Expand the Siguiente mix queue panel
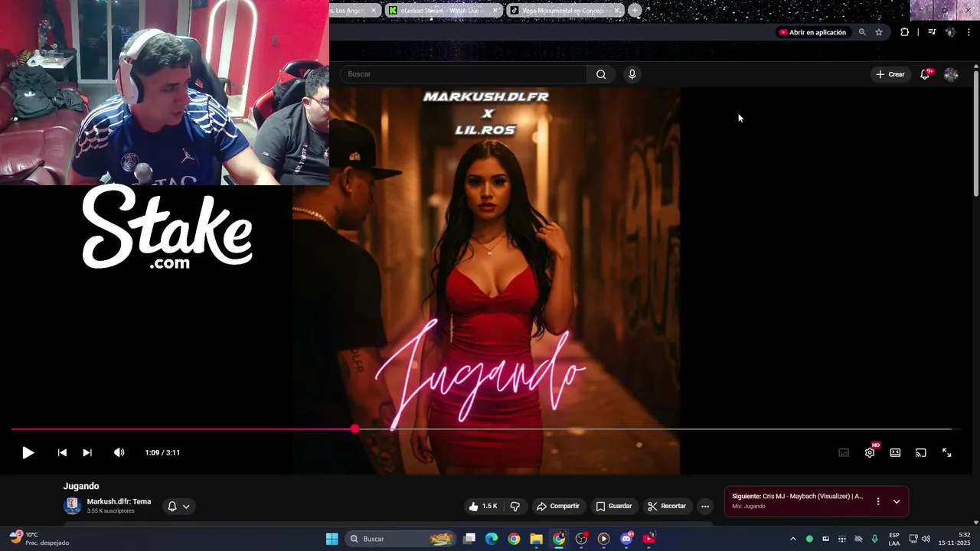 click(x=897, y=501)
